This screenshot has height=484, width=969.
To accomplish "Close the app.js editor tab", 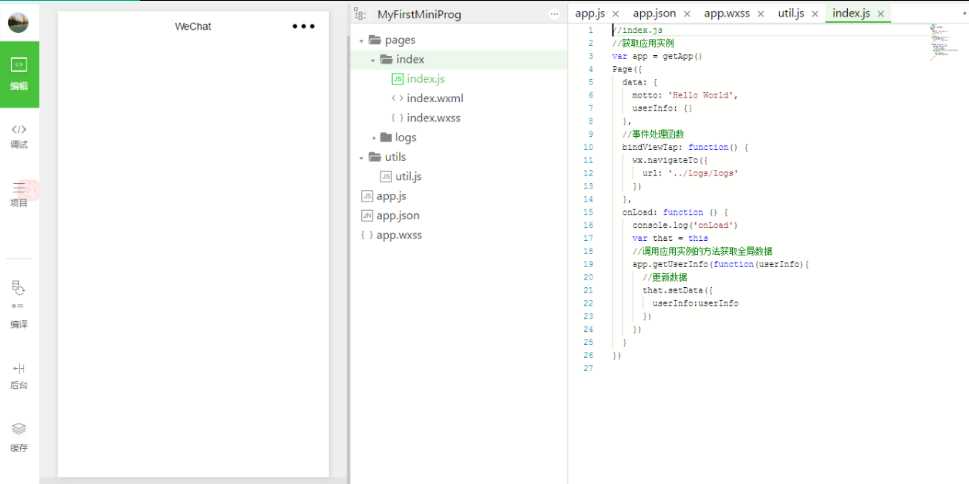I will click(616, 14).
